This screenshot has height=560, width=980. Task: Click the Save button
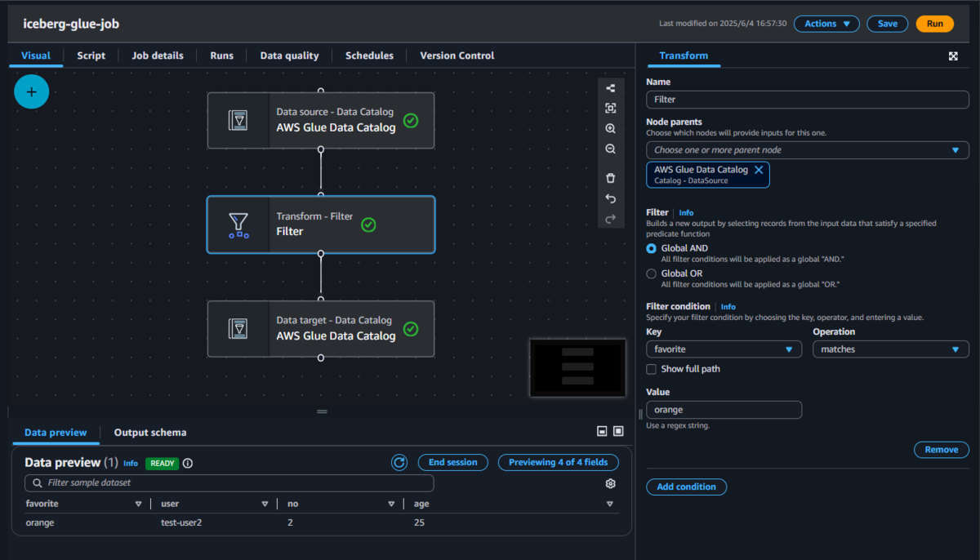pos(888,24)
